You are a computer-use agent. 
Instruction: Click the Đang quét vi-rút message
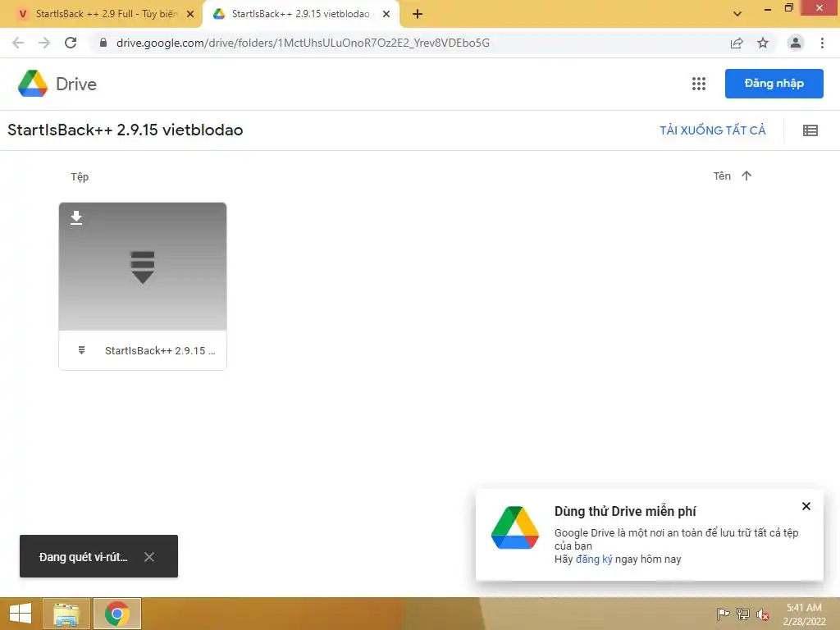pyautogui.click(x=83, y=557)
